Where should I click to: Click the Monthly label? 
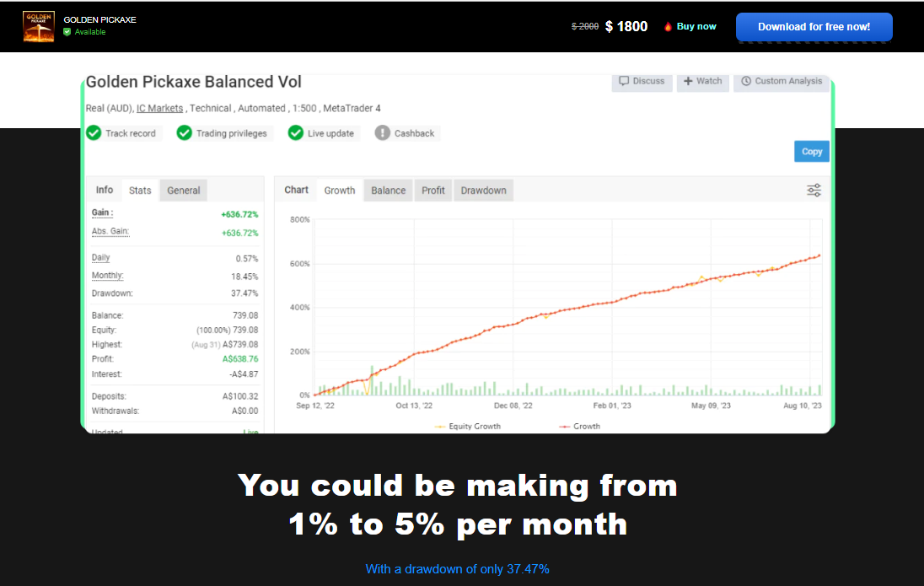click(x=108, y=276)
